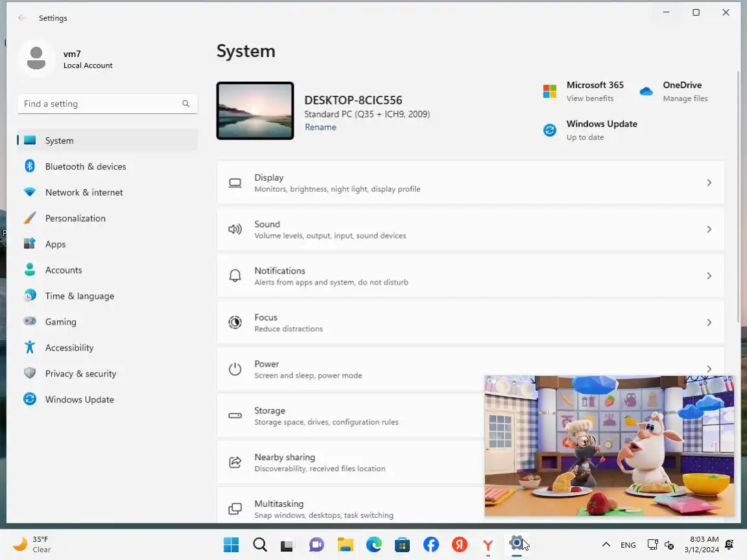Image resolution: width=747 pixels, height=560 pixels.
Task: Open the Chat app on the taskbar
Action: coord(316,544)
